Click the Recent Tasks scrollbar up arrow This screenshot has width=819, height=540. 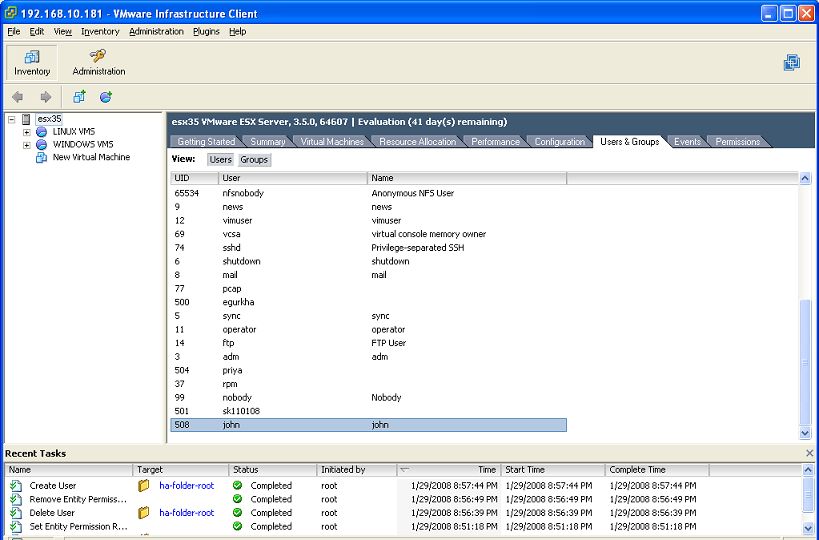point(808,470)
